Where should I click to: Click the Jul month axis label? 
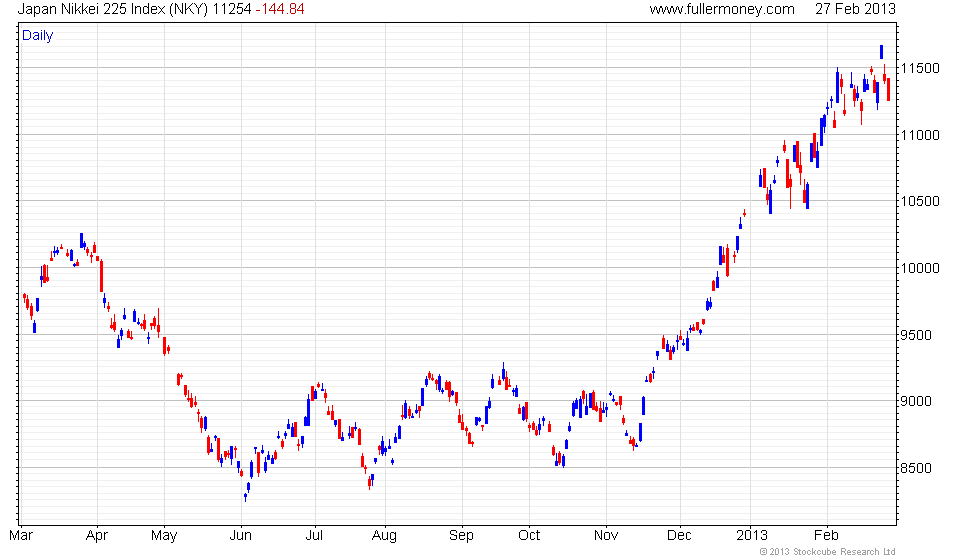(314, 536)
